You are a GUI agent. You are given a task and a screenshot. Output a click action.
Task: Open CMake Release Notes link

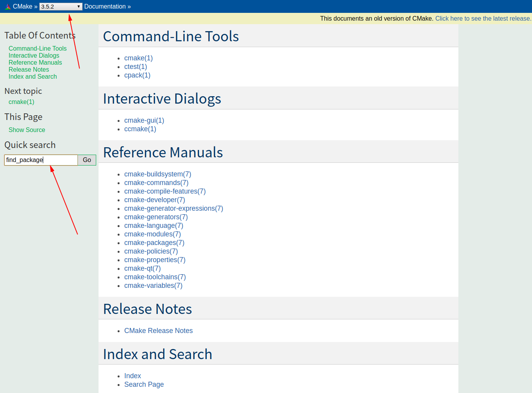point(159,331)
